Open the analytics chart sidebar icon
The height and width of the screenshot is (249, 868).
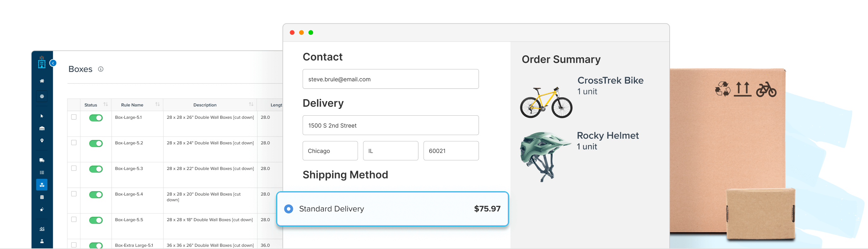(x=42, y=229)
